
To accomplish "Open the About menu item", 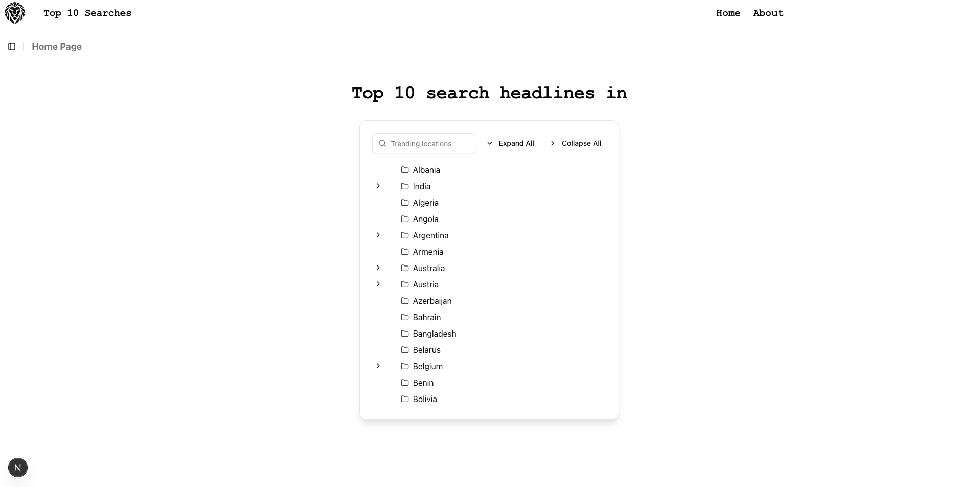I will (768, 13).
